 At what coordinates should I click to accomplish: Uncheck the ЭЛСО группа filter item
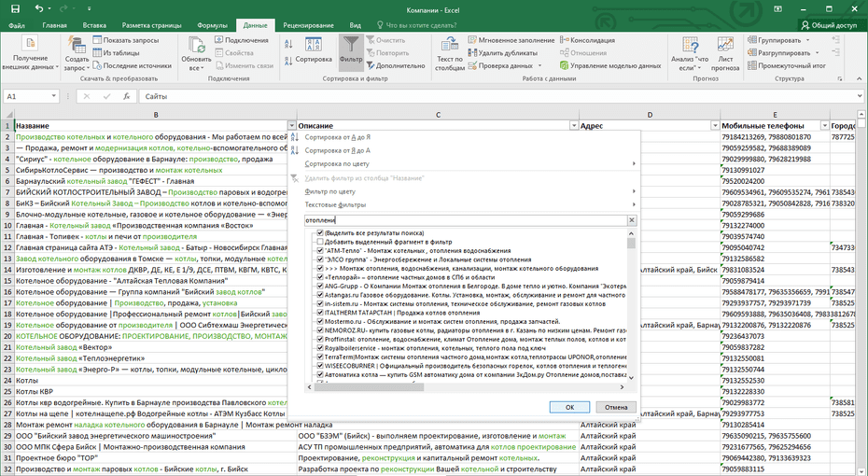point(320,259)
